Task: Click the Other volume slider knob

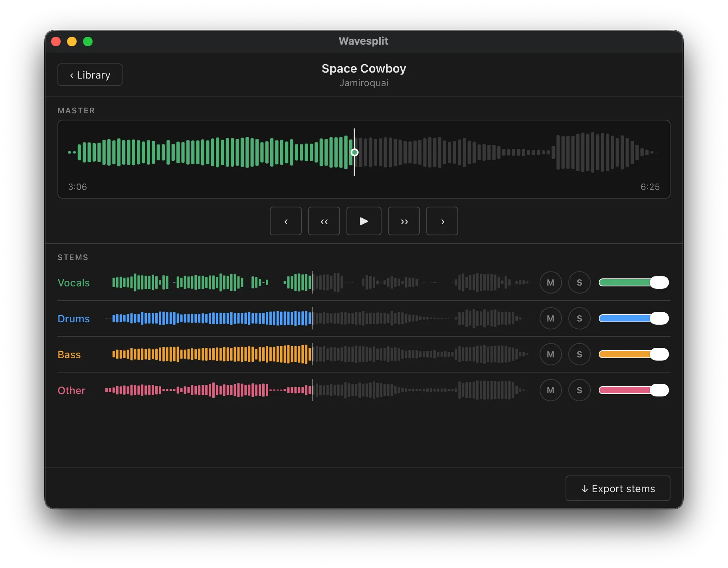Action: coord(659,390)
